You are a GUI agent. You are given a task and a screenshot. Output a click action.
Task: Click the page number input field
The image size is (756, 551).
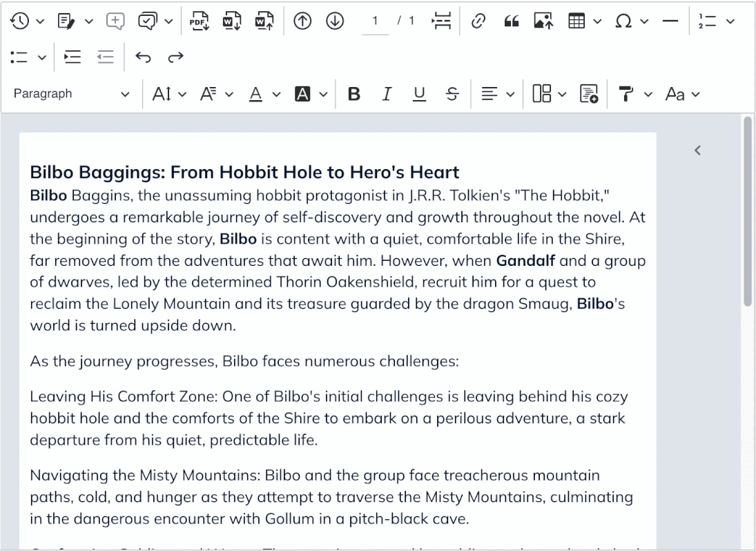(376, 21)
